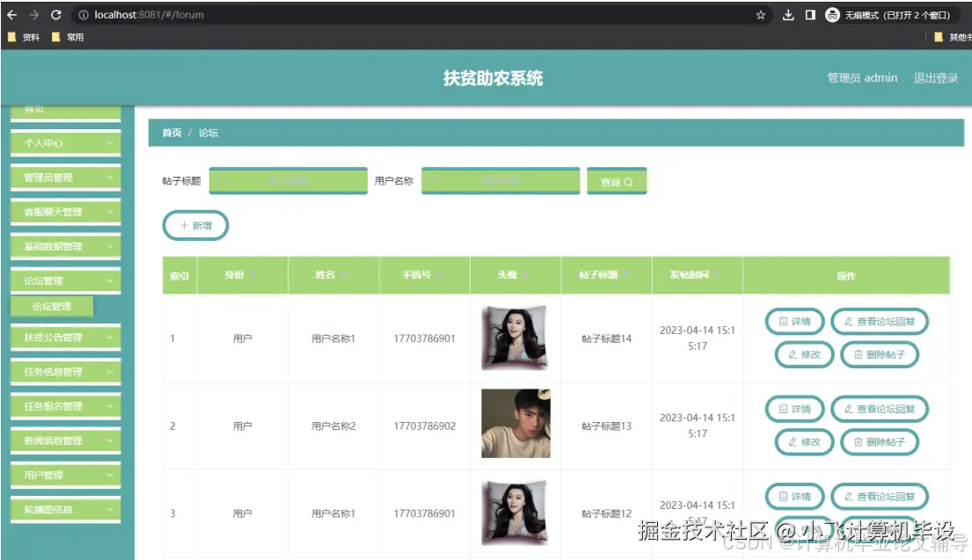The height and width of the screenshot is (560, 972).
Task: Click the 帖子标题12 cell
Action: (606, 513)
